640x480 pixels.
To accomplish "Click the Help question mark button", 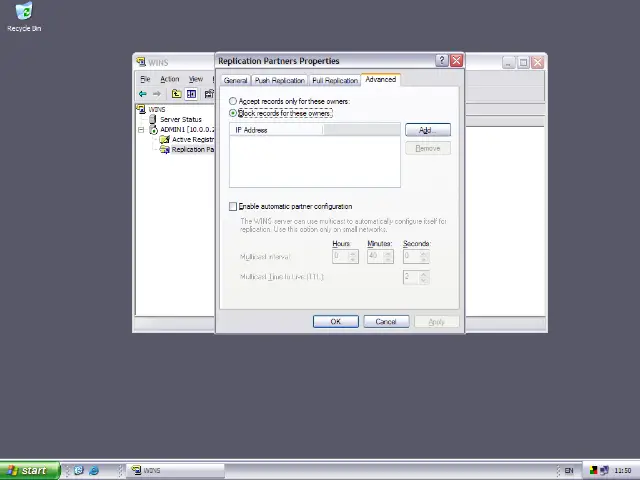I will pyautogui.click(x=441, y=61).
